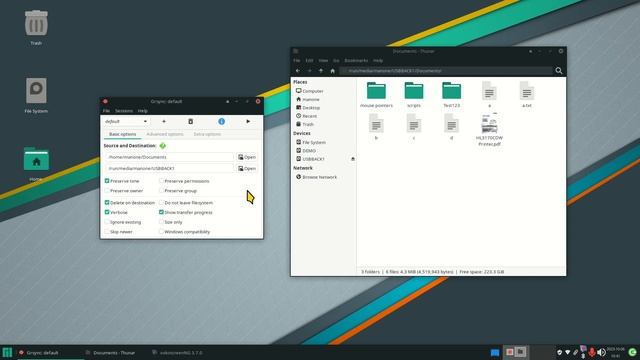Enable the Skip newer checkbox
Screen dimensions: 640x360
tap(107, 231)
